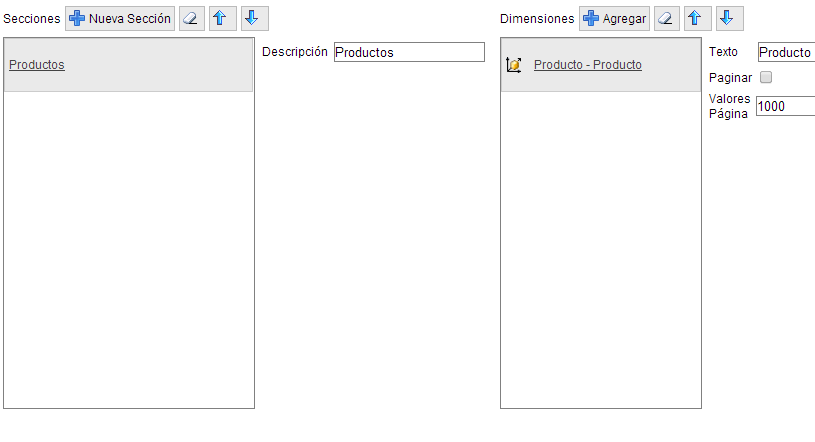Click the blue plus icon on Nueva Sección
Screen dimensions: 815x442
tap(77, 19)
